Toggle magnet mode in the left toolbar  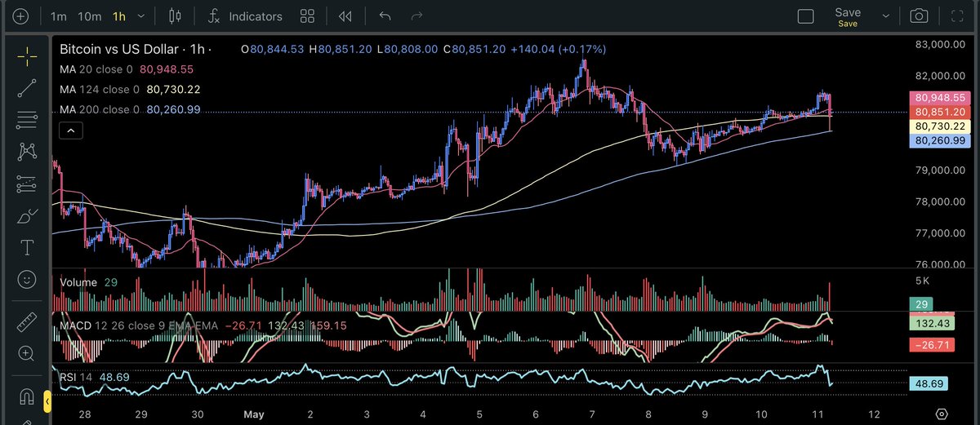[x=27, y=397]
